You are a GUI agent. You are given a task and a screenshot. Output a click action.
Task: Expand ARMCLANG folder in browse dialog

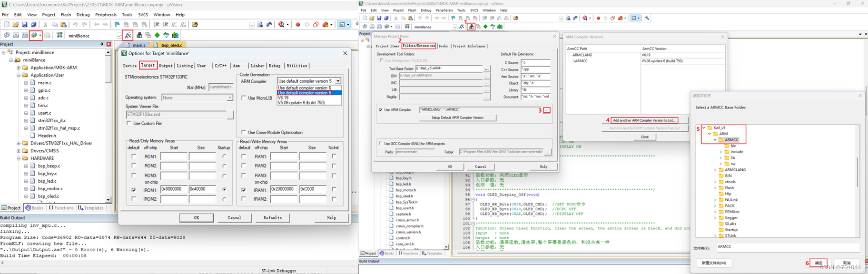[715, 170]
